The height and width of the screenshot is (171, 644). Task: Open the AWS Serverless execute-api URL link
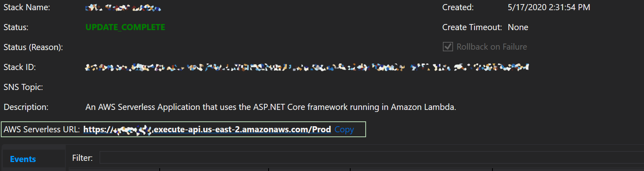tap(207, 129)
